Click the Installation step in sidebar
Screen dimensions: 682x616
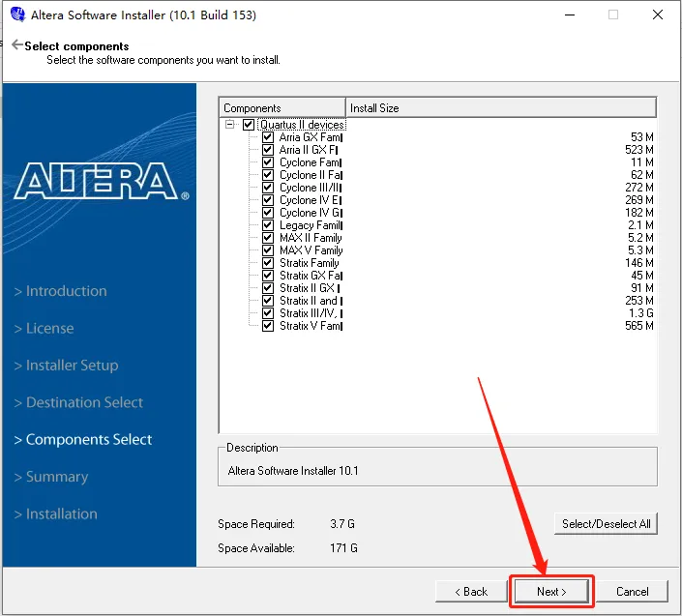click(x=56, y=513)
